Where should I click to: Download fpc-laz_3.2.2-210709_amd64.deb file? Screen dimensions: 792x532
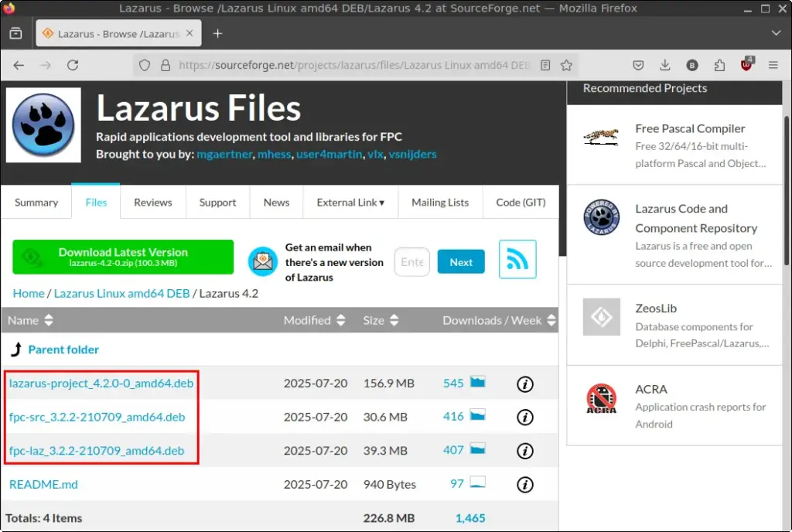(x=97, y=451)
